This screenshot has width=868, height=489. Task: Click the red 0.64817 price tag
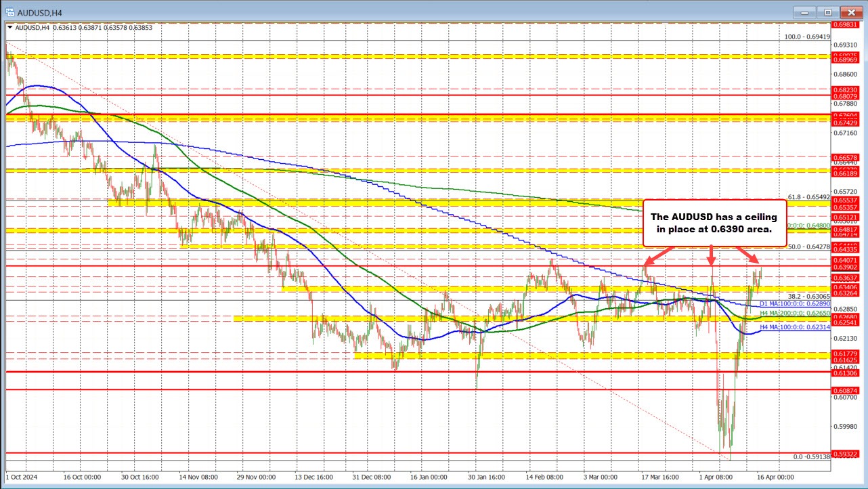[846, 229]
